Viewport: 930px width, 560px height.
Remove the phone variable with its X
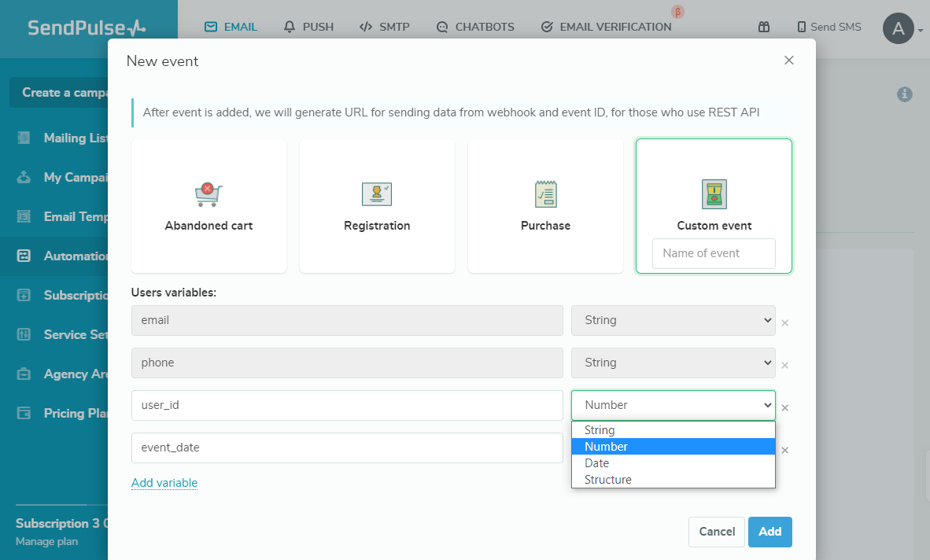(784, 364)
